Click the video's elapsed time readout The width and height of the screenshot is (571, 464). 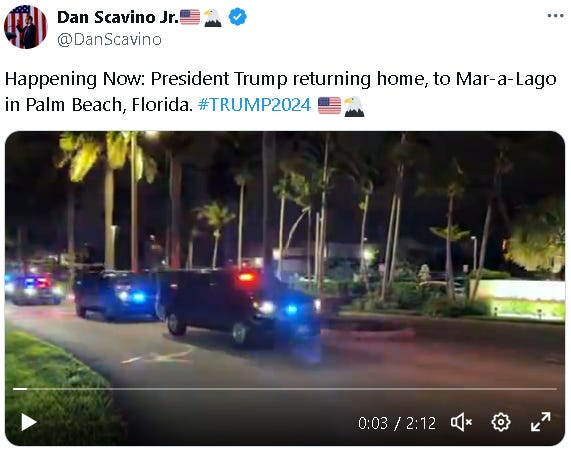(373, 423)
